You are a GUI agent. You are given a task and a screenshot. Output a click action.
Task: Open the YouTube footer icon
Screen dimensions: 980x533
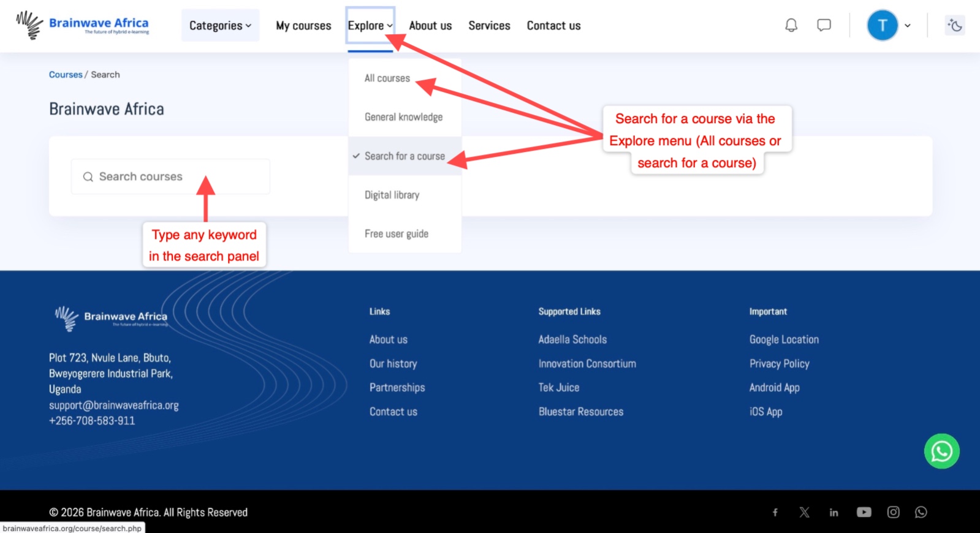[864, 512]
